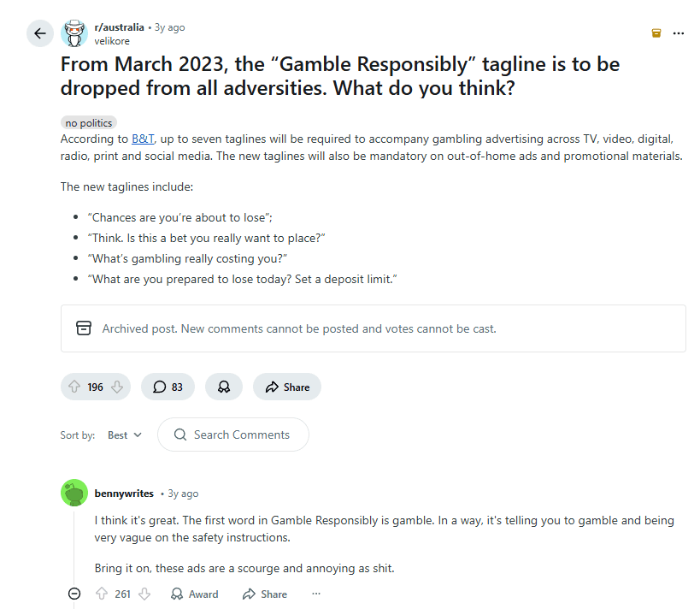Open the r/australia subreddit link
This screenshot has height=609, width=700.
pyautogui.click(x=120, y=27)
